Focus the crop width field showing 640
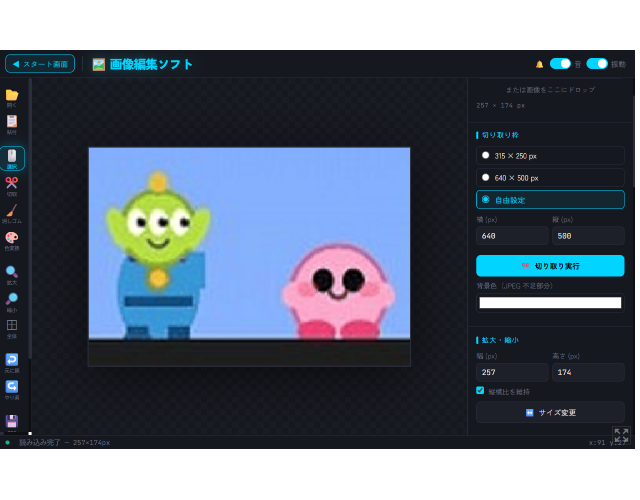Image resolution: width=640 pixels, height=500 pixels. pos(512,236)
